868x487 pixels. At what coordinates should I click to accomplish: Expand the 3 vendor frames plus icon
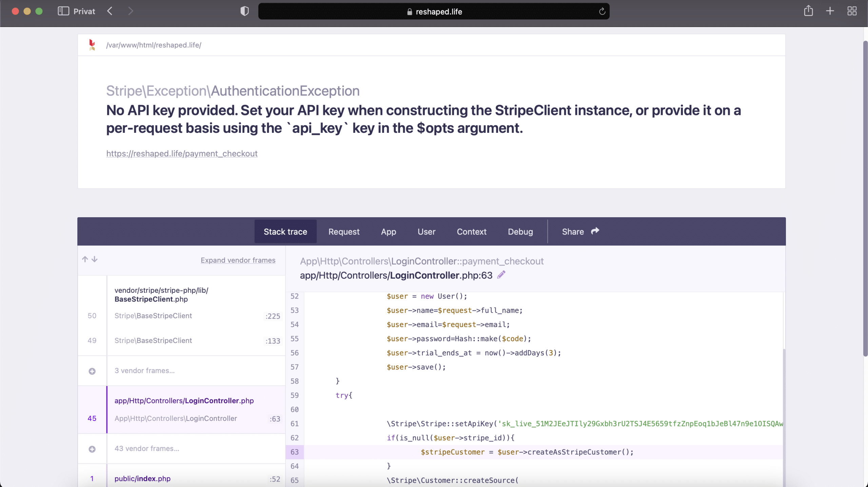click(x=92, y=371)
